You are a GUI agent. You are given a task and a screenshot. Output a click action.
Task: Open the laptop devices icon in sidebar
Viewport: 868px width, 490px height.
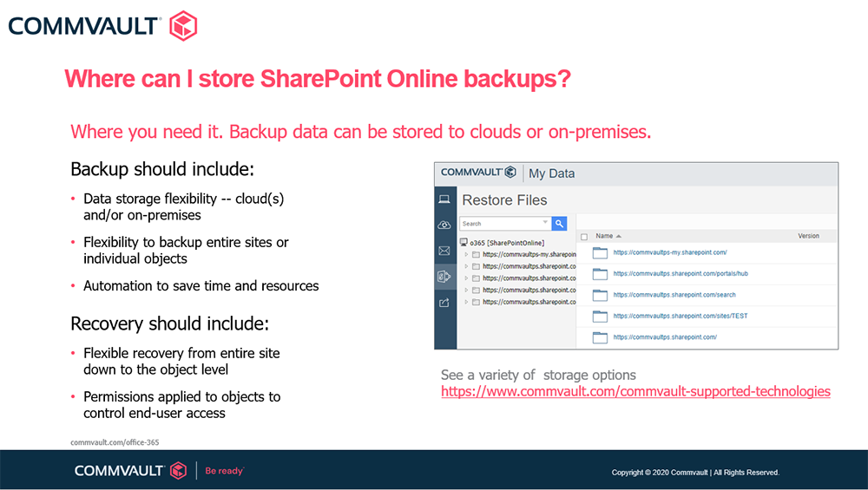(444, 199)
